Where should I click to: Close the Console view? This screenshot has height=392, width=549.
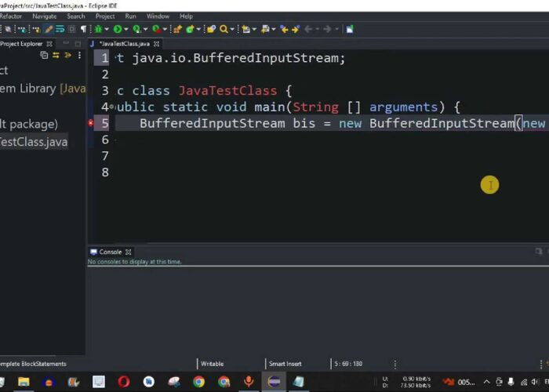tap(129, 252)
